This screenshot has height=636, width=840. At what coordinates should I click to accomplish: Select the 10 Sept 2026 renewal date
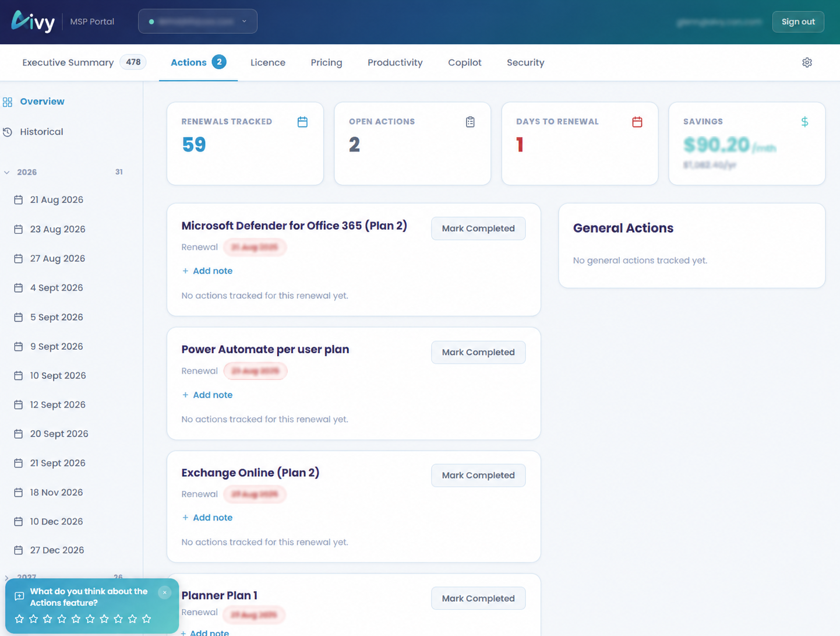pos(58,375)
